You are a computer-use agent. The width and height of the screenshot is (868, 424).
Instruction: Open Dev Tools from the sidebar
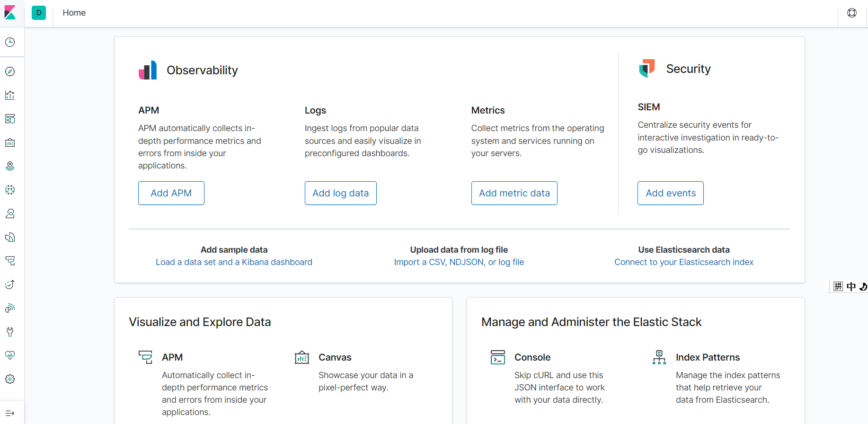coord(10,332)
